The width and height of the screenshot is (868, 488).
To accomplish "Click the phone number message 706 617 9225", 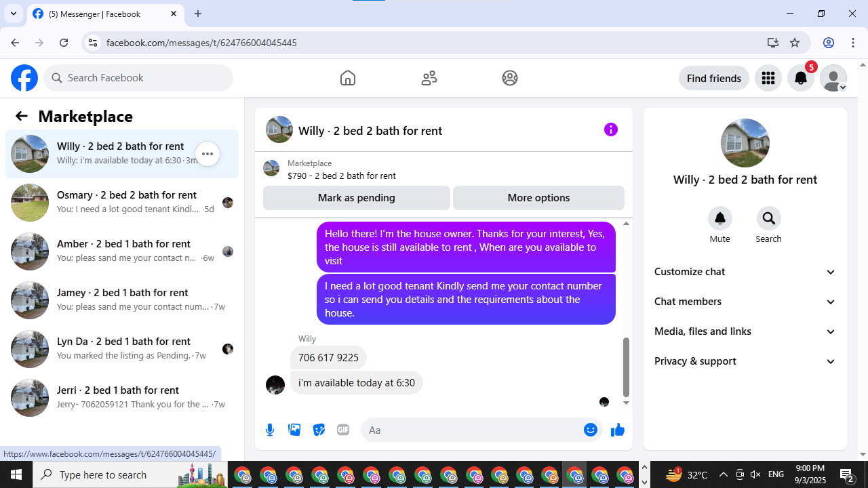I will tap(328, 358).
